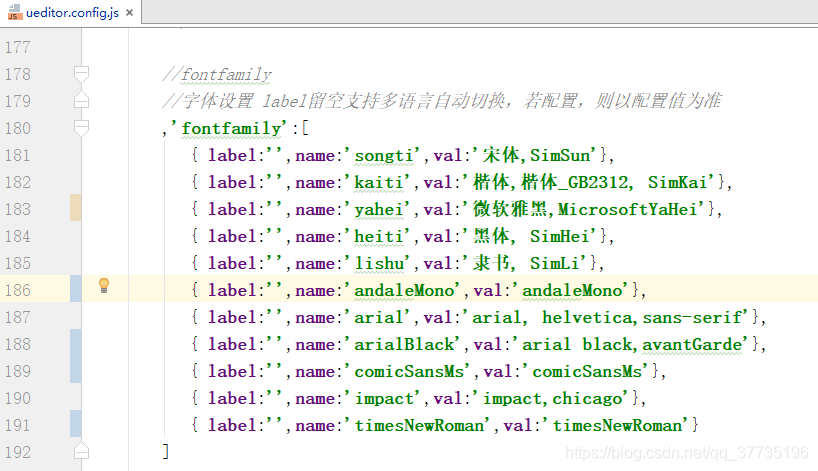The image size is (818, 471).
Task: Click the 'arial' name value on line 187
Action: click(x=378, y=318)
